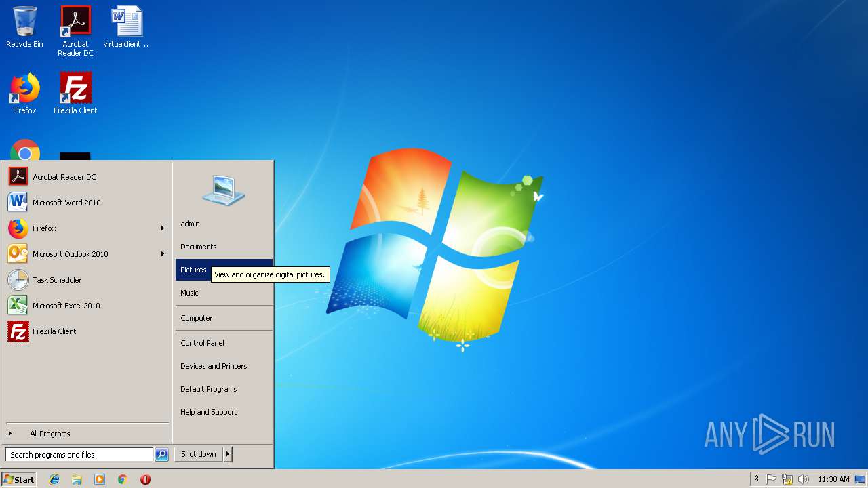
Task: Click the red Opera icon in taskbar
Action: [145, 479]
